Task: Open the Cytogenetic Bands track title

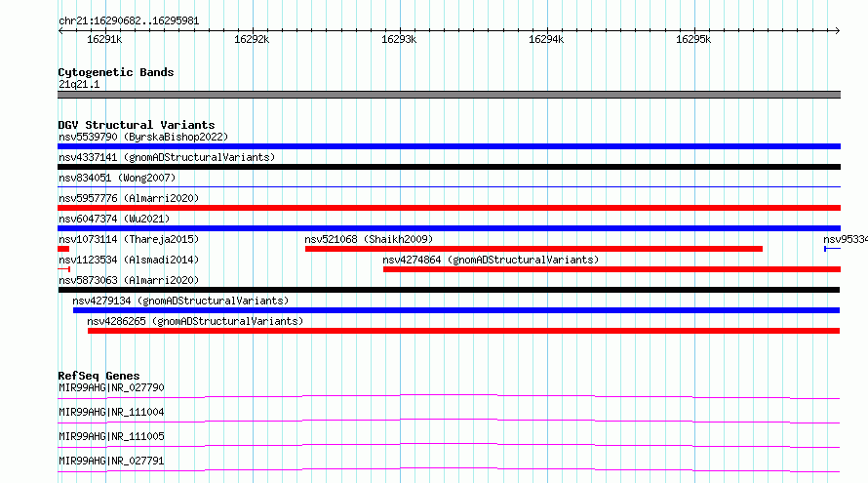Action: (116, 72)
